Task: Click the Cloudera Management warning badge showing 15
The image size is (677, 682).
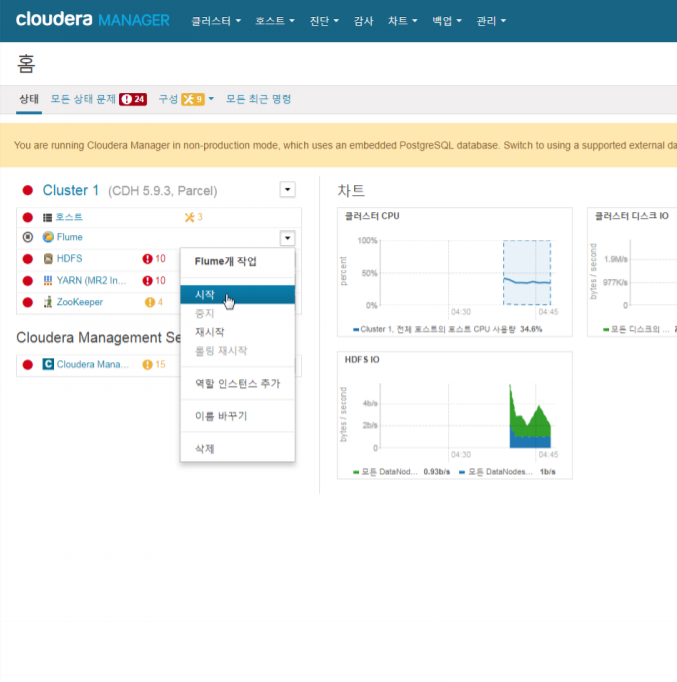Action: coord(154,364)
